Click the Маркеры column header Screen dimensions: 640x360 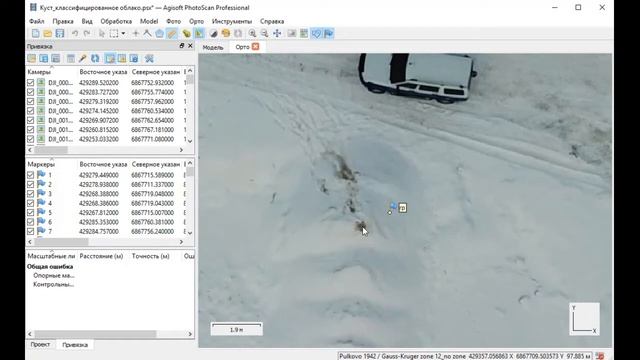tap(51, 164)
